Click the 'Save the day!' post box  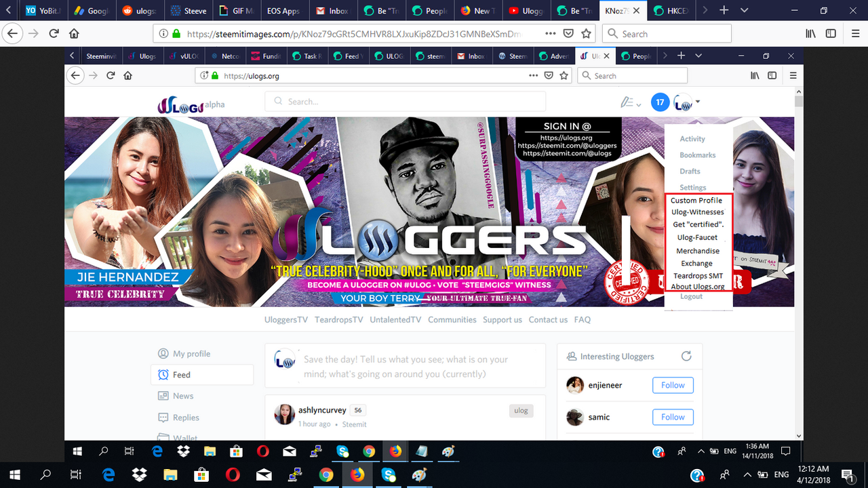405,367
